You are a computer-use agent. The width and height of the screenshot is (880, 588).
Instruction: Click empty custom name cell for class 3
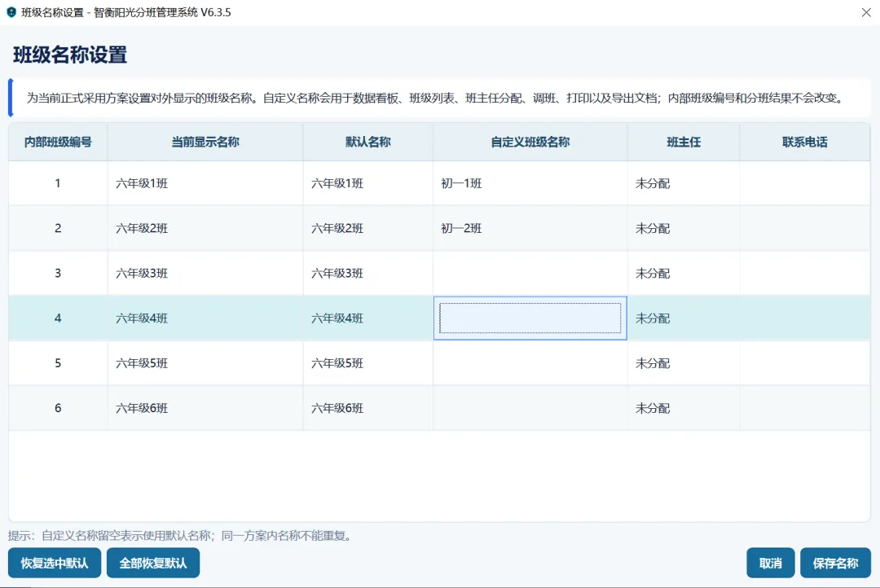tap(530, 274)
